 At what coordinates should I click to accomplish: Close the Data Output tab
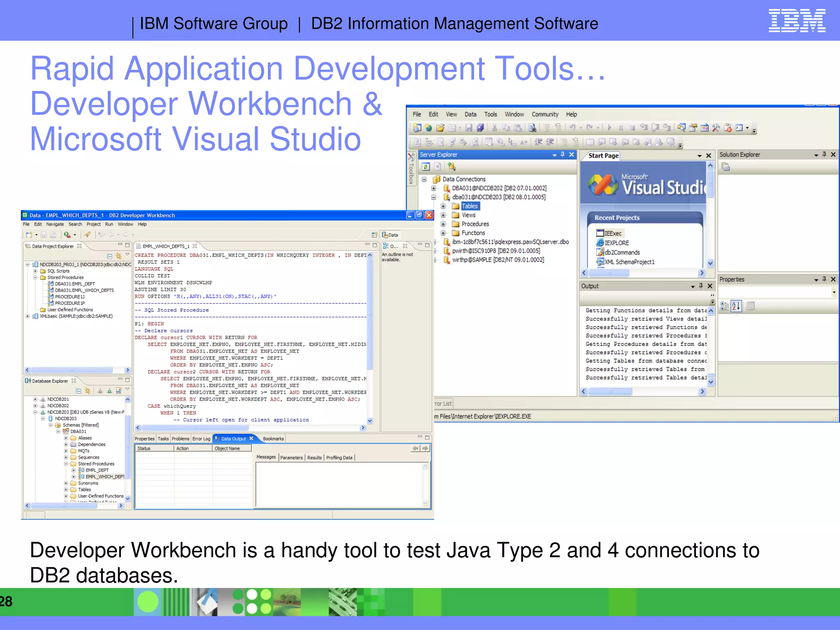pos(251,439)
